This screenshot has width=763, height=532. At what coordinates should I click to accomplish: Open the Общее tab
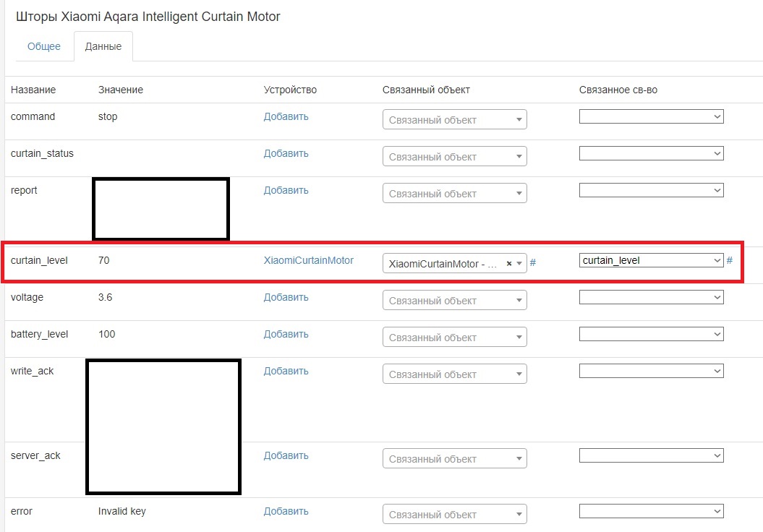point(44,46)
